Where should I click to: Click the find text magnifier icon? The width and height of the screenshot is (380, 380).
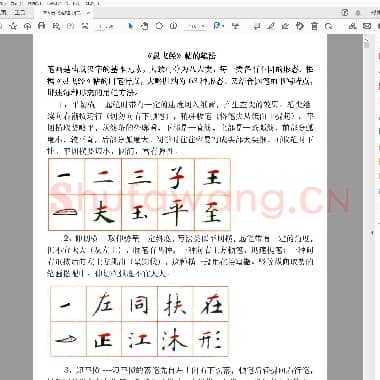coord(56,26)
